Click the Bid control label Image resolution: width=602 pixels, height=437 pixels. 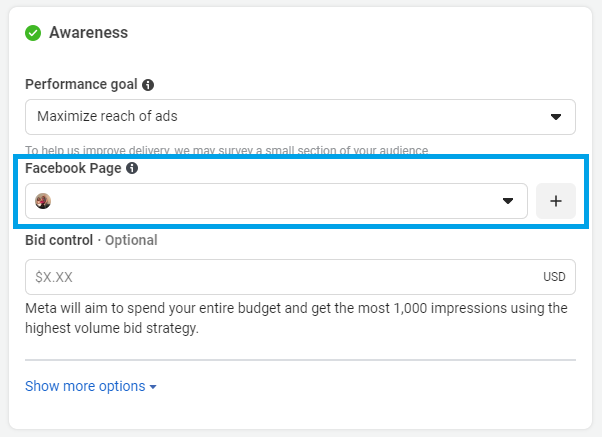tap(59, 240)
